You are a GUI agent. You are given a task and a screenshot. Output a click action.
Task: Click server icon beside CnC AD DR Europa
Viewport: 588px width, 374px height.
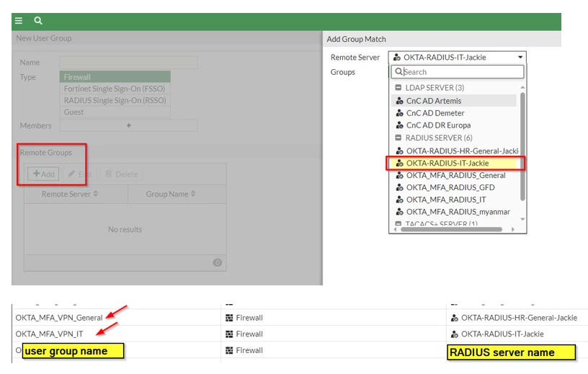click(400, 125)
